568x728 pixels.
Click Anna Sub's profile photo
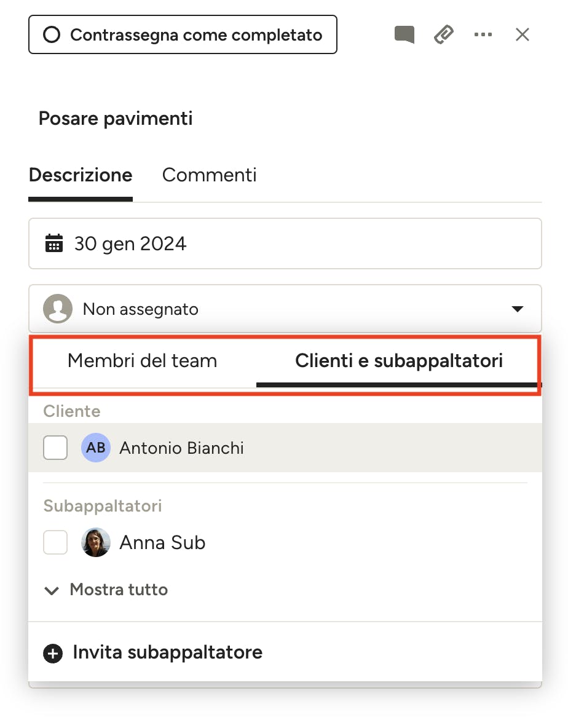coord(96,542)
